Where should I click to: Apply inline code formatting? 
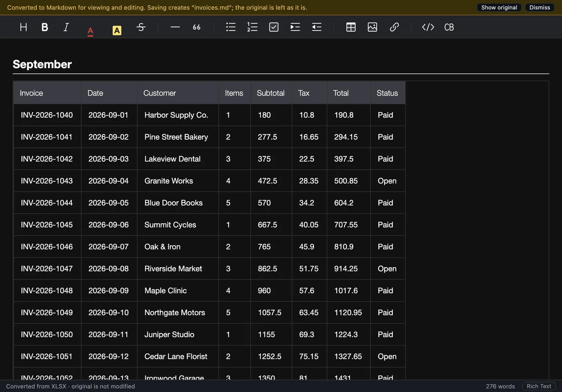428,27
